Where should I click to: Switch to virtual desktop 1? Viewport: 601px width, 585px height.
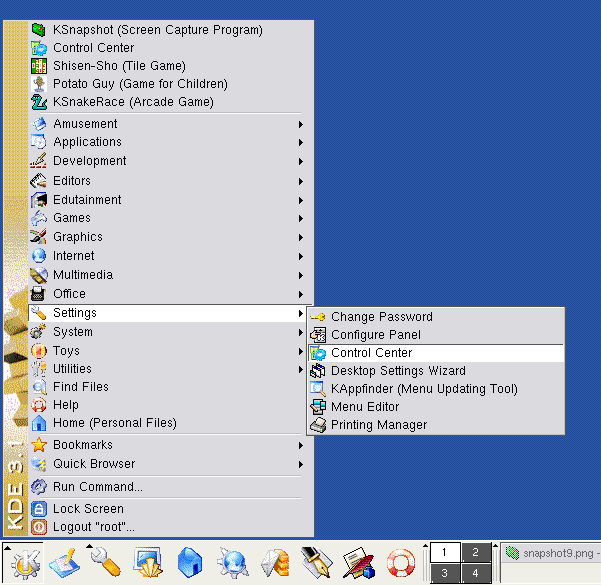pyautogui.click(x=445, y=552)
